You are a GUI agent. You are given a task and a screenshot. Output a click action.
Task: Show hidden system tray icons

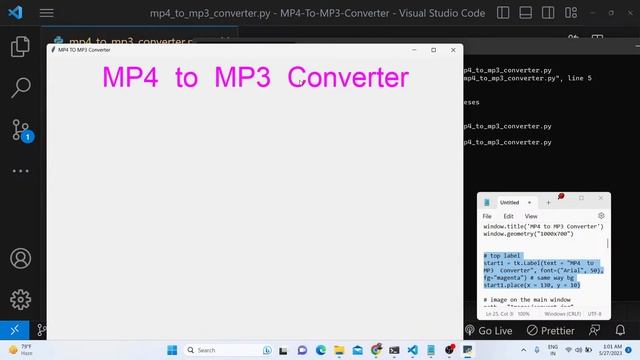pos(523,350)
